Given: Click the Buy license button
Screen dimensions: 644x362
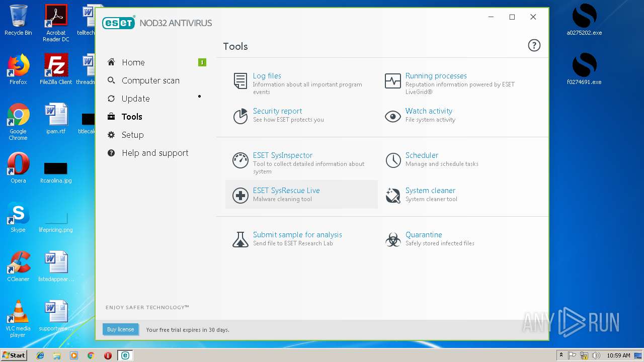Looking at the screenshot, I should click(120, 329).
